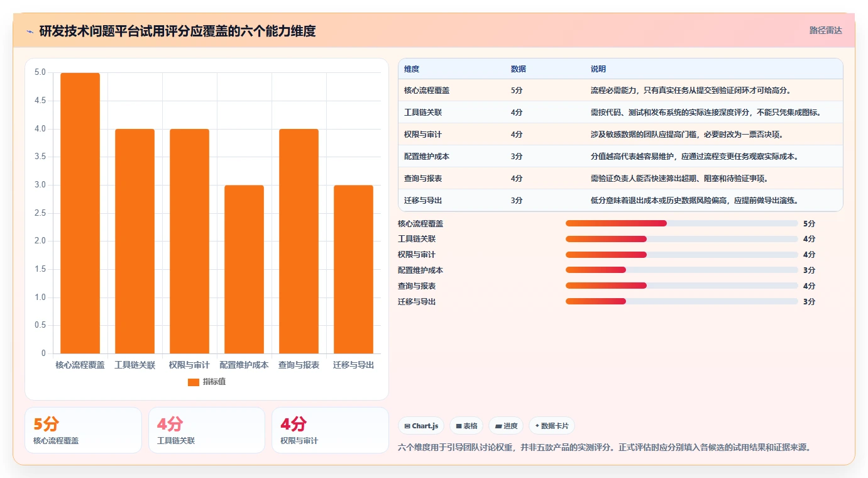Click the 核心流程覆盖 progress bar
Viewport: 868px width, 478px height.
681,223
